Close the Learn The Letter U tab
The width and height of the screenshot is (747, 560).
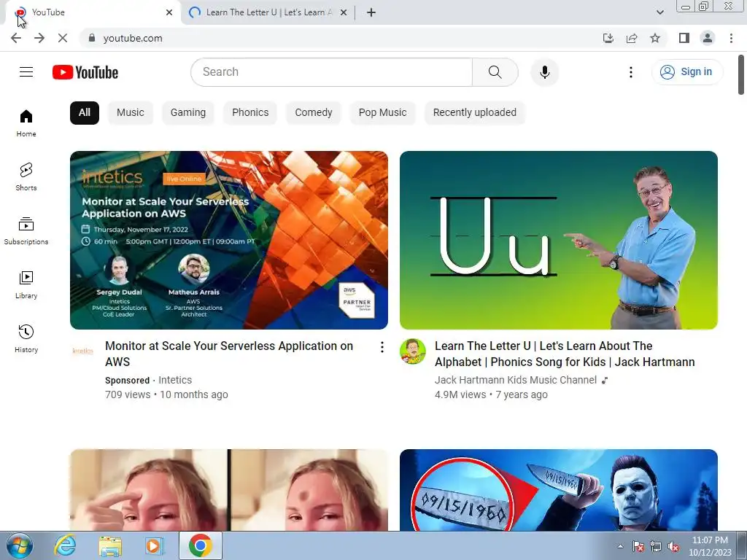[x=344, y=12]
